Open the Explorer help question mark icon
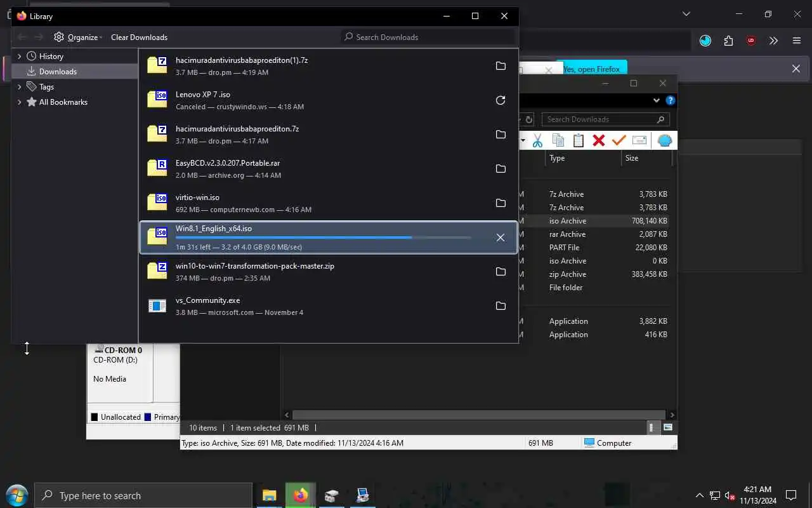The width and height of the screenshot is (812, 508). click(x=670, y=100)
